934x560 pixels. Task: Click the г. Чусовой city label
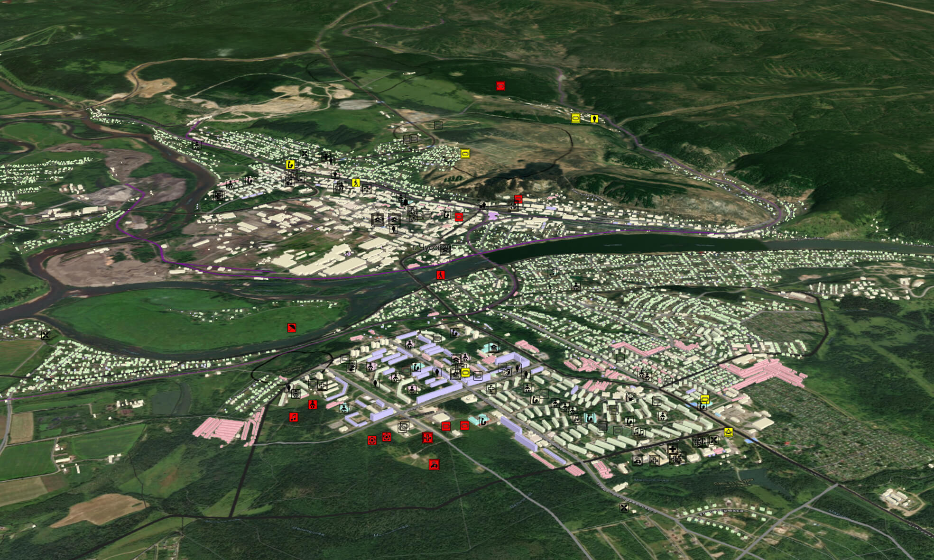(432, 248)
